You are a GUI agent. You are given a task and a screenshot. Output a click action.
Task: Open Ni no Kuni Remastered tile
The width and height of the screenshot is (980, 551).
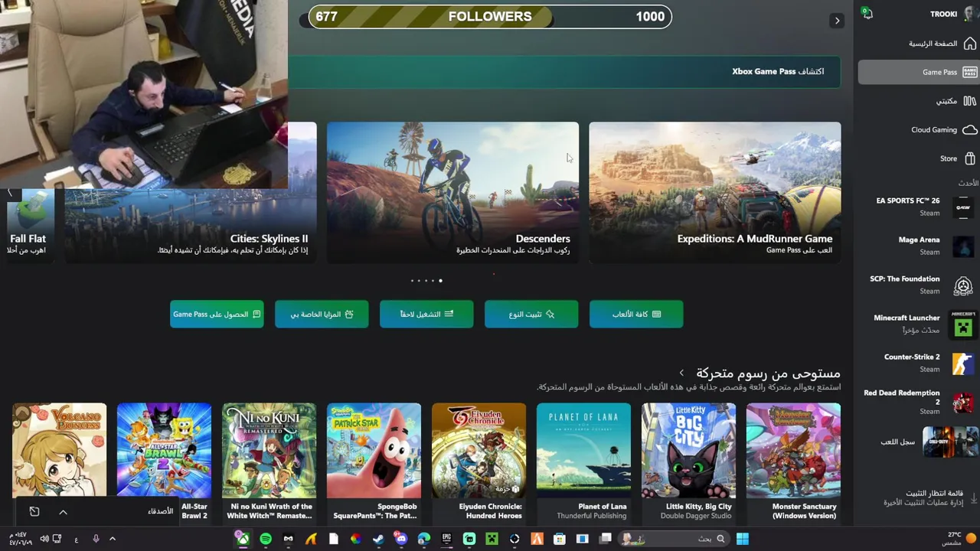(269, 463)
